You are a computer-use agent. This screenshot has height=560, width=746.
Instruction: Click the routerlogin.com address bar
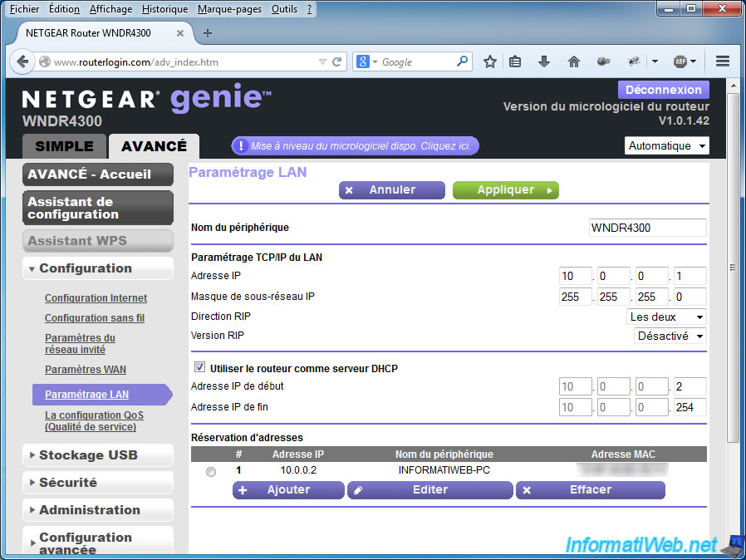184,61
